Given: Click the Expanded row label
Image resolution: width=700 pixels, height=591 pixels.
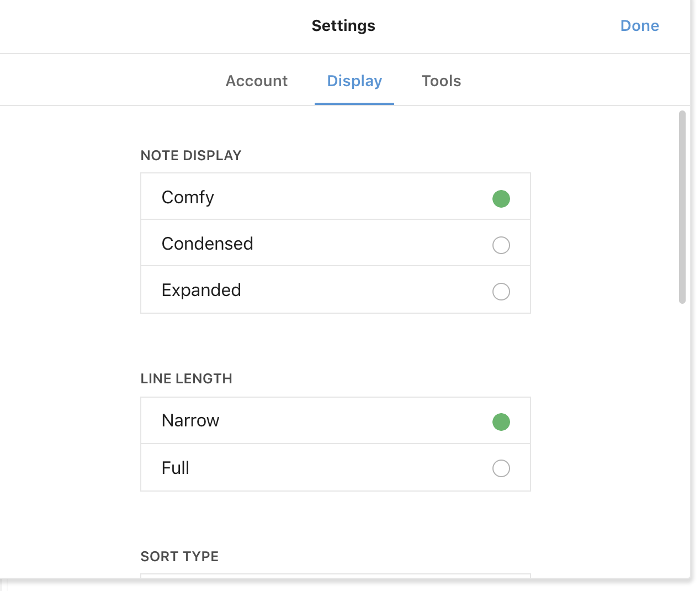Looking at the screenshot, I should 201,290.
